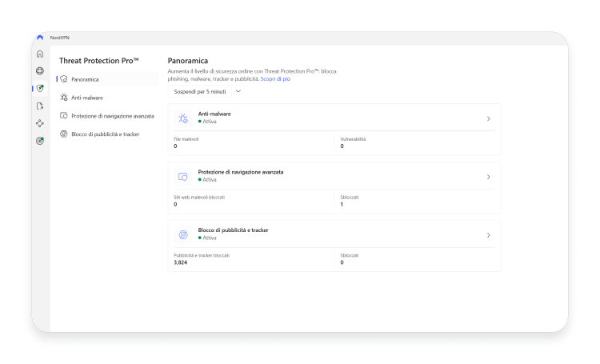Click the Blocco di pubblicità e tracker menu icon
This screenshot has width=600, height=364.
[x=64, y=134]
